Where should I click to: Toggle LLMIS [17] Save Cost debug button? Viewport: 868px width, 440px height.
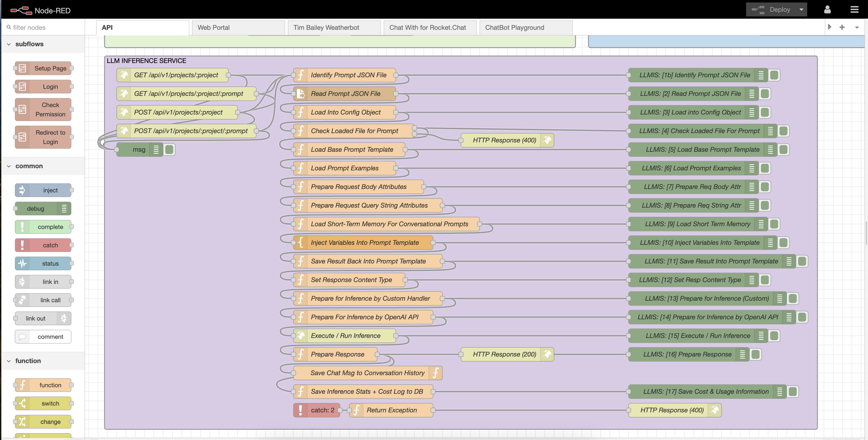pos(793,392)
